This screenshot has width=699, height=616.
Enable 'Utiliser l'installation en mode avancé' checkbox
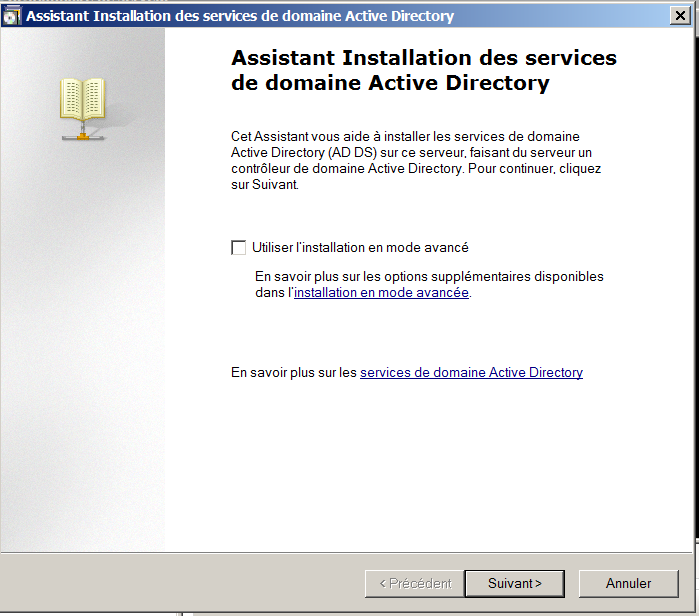pyautogui.click(x=238, y=247)
